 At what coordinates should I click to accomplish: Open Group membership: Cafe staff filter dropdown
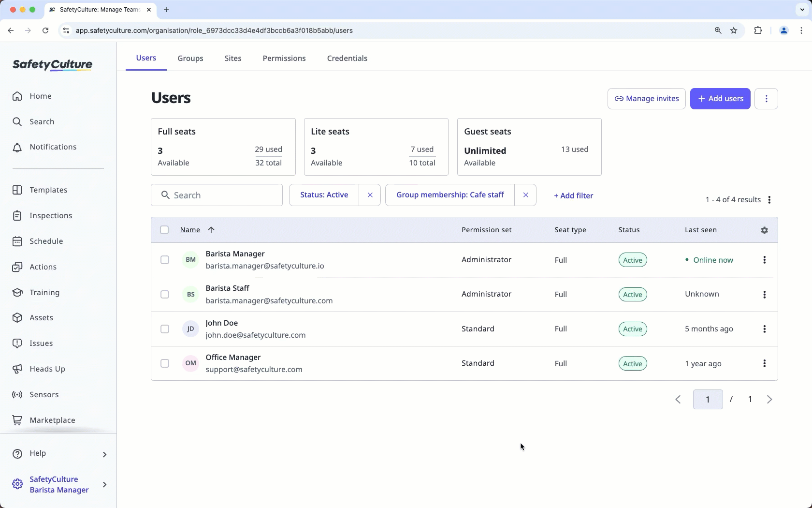[450, 195]
